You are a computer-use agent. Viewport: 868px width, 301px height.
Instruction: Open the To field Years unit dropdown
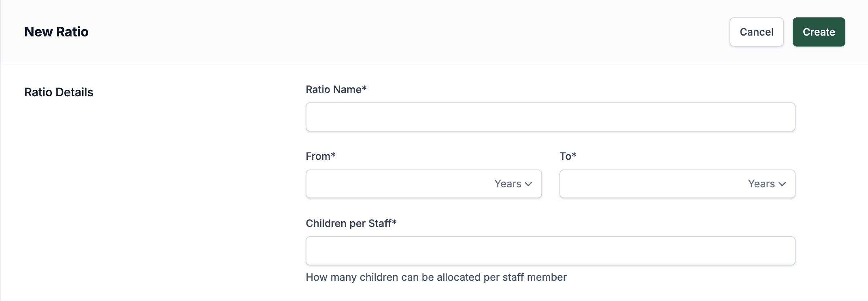coord(767,184)
